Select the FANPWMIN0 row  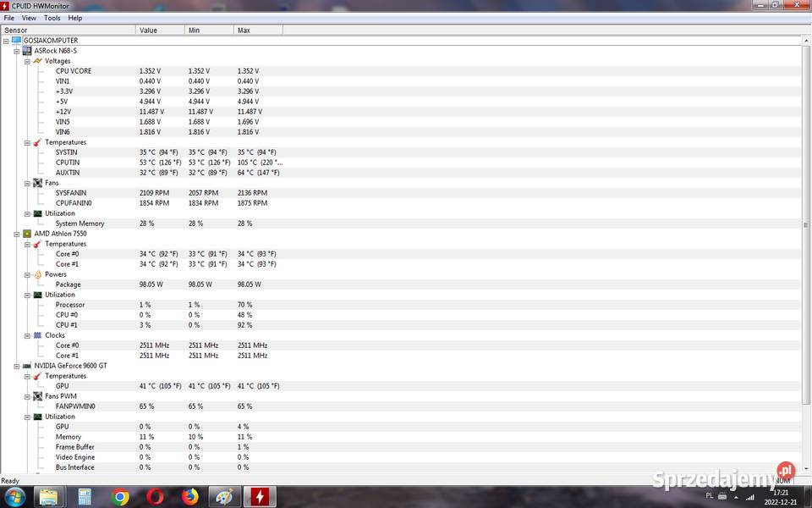point(402,406)
